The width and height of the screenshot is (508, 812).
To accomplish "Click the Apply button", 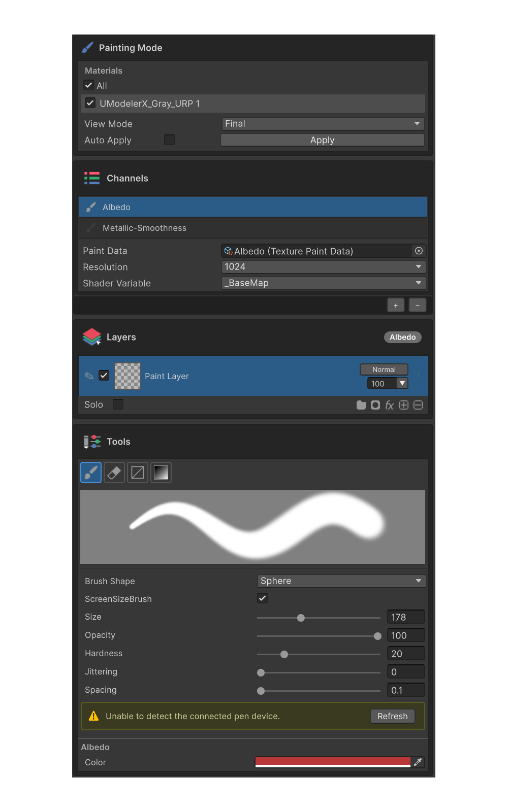I will tap(323, 140).
